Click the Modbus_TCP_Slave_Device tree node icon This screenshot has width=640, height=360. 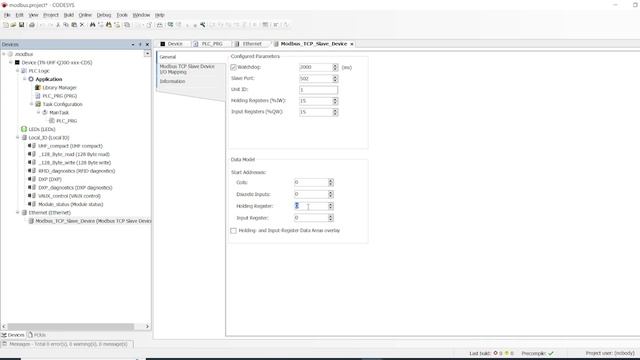pyautogui.click(x=31, y=221)
